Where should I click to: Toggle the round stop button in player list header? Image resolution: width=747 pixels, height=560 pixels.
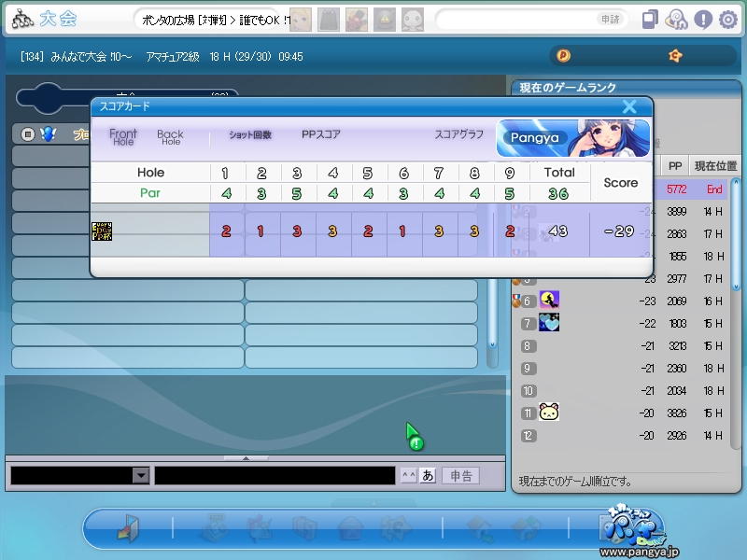tap(28, 134)
